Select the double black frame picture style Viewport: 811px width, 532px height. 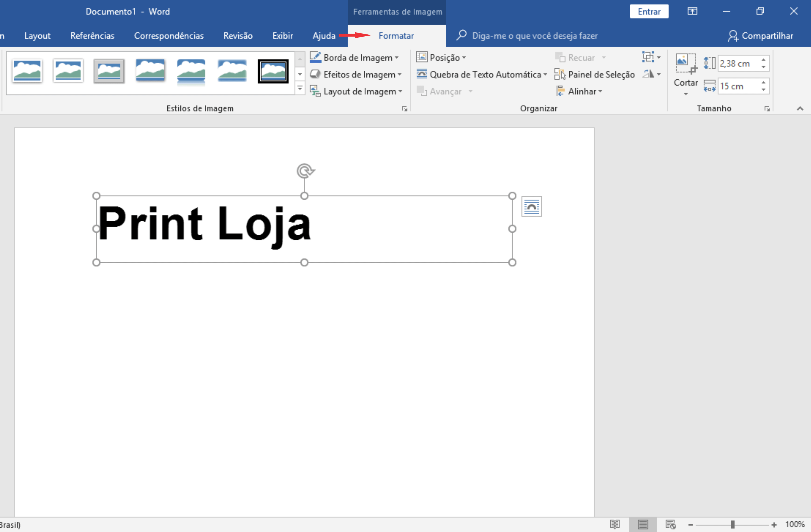(x=273, y=71)
